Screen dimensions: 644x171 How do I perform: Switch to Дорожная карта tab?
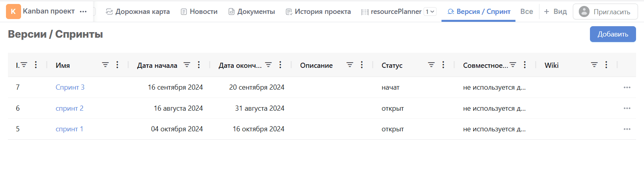tap(138, 12)
